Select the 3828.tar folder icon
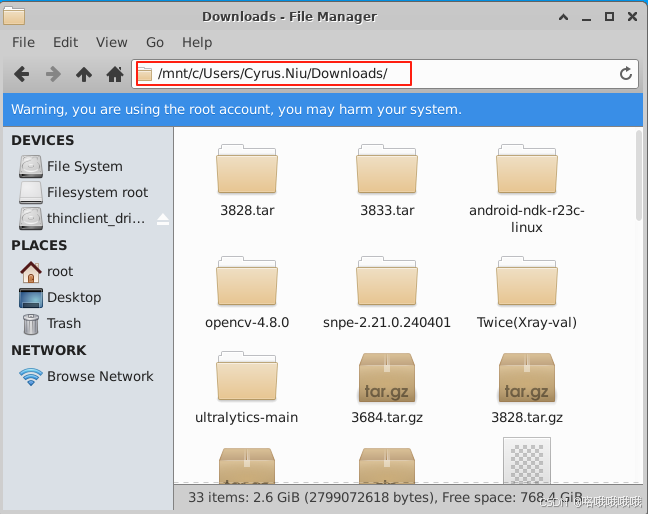This screenshot has height=514, width=648. click(247, 169)
